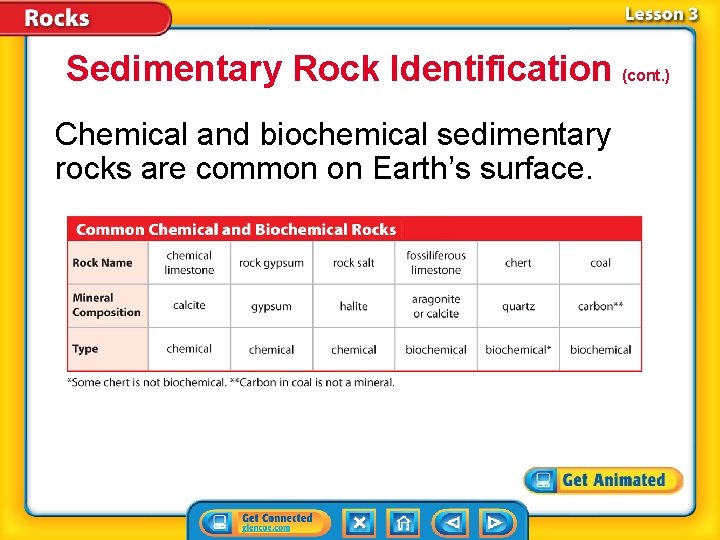Click the Rock Name row header

click(x=108, y=263)
